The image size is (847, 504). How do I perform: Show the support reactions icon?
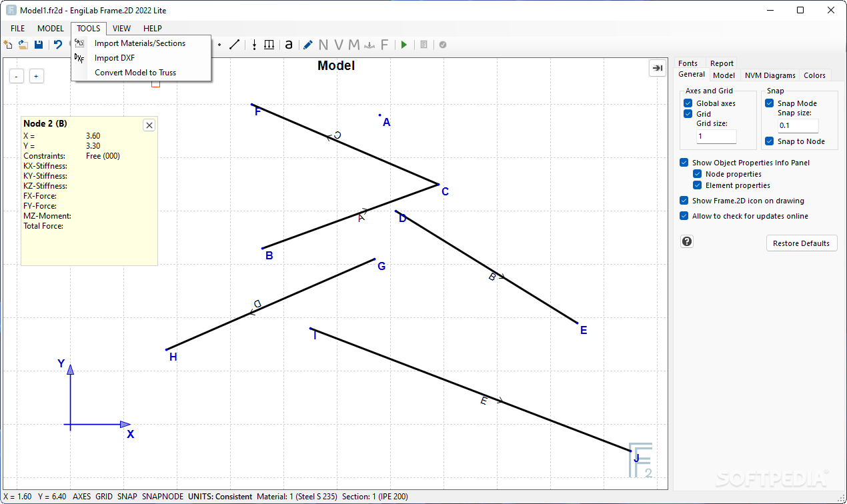369,45
